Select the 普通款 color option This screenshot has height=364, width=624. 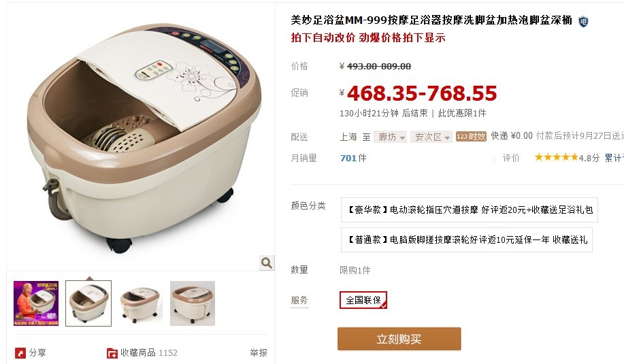click(x=466, y=239)
